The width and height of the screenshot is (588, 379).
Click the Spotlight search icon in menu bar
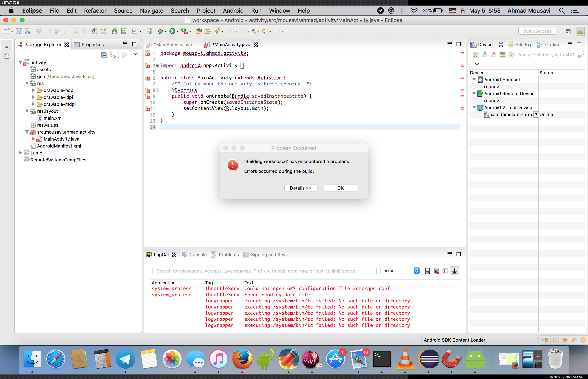(x=562, y=11)
